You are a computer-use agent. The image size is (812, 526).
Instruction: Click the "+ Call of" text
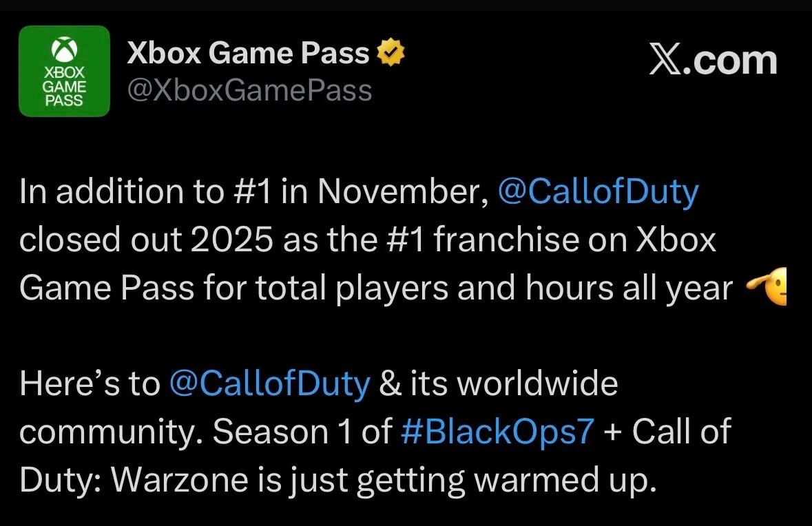tap(665, 432)
